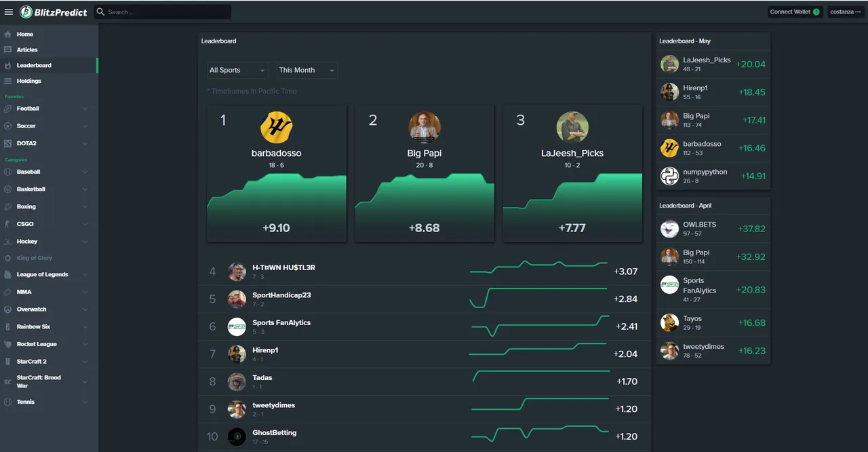Open the All Sports dropdown

[237, 70]
